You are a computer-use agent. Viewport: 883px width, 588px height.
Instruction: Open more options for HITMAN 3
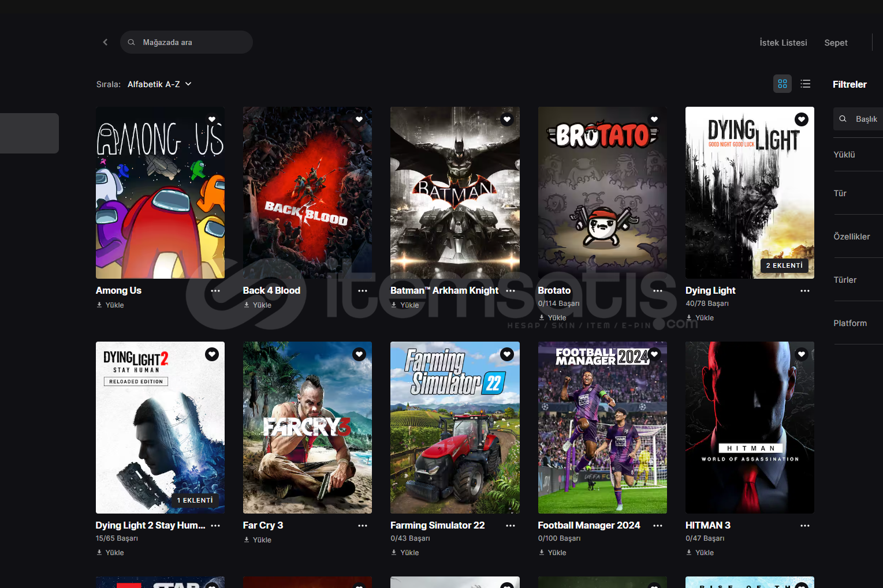click(x=805, y=526)
